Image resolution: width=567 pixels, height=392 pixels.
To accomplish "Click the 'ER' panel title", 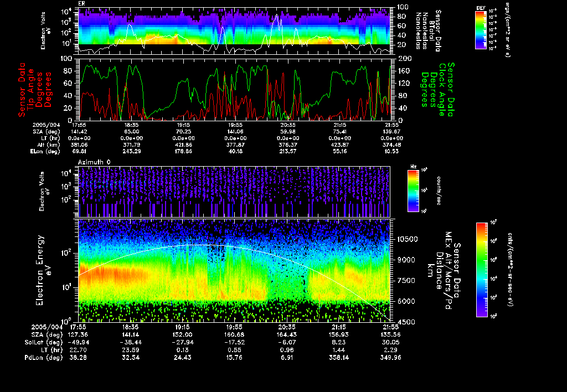I will tap(81, 4).
